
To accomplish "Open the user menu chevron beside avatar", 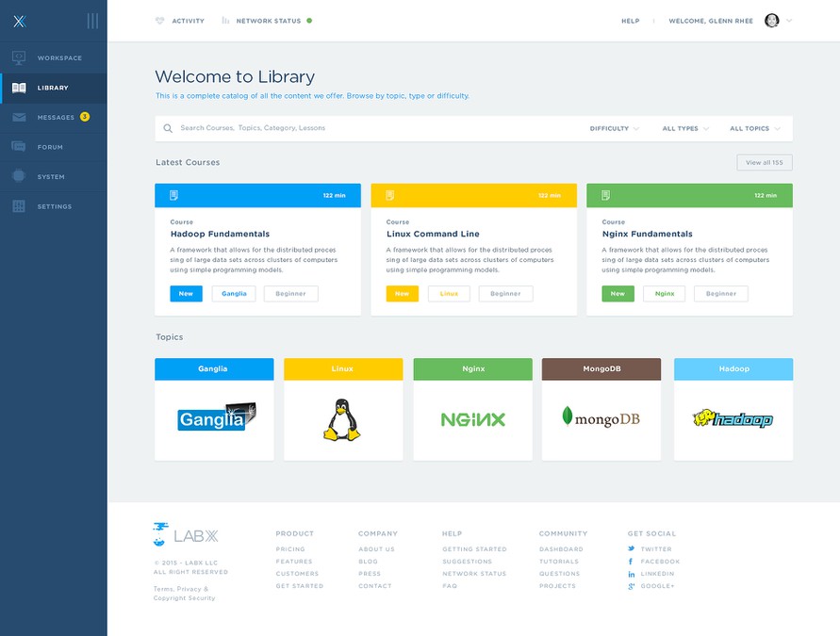I will [789, 21].
